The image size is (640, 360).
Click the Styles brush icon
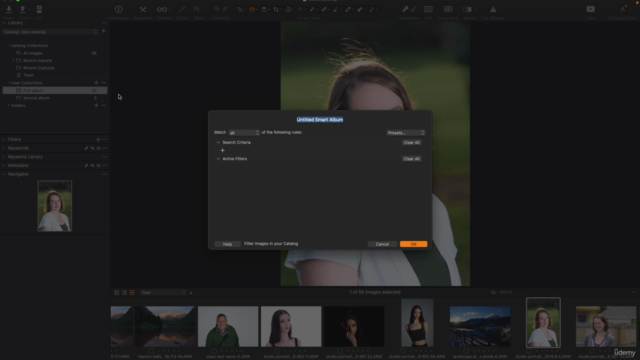tap(182, 9)
